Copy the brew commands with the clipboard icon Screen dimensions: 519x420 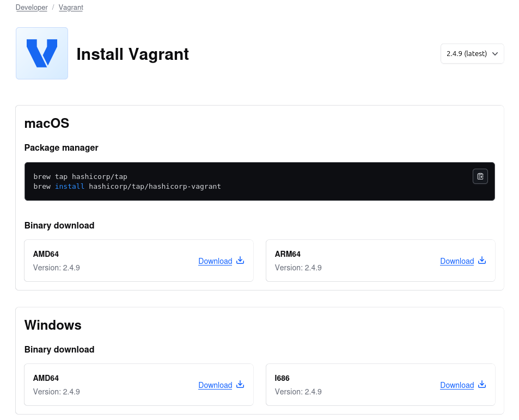pyautogui.click(x=480, y=176)
